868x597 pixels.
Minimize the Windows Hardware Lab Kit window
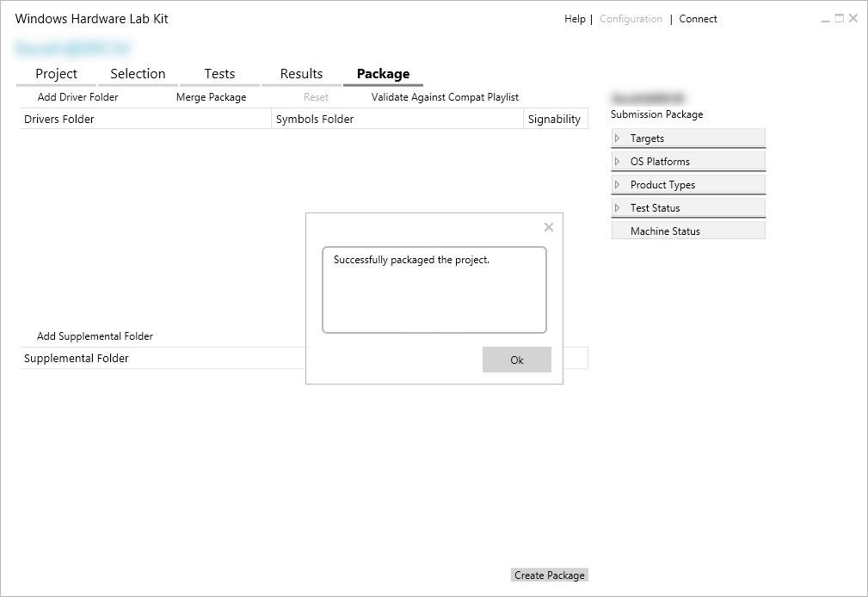pos(825,19)
